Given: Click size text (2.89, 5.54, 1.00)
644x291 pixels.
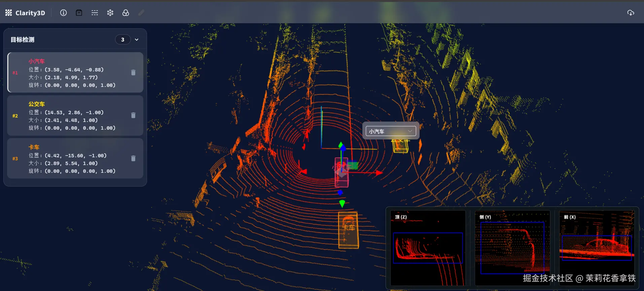Looking at the screenshot, I should 71,163.
